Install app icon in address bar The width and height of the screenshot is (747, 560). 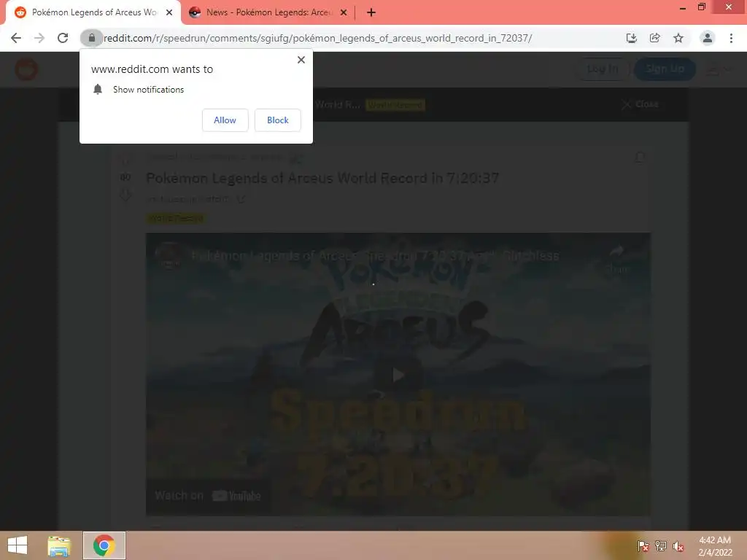click(x=631, y=38)
